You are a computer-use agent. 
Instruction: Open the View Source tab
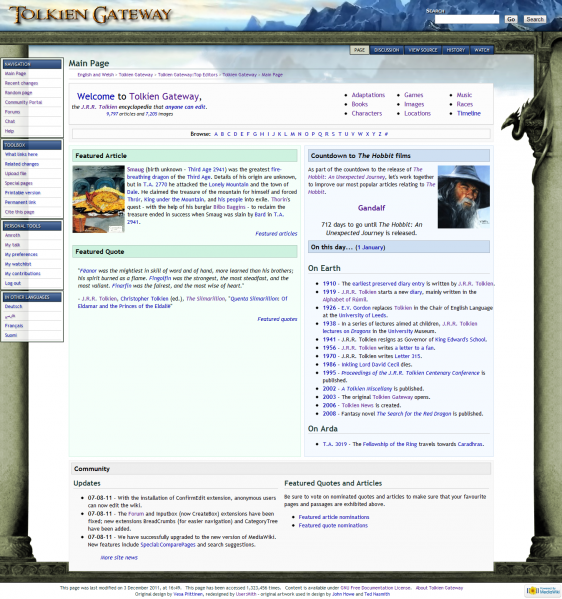pos(423,50)
